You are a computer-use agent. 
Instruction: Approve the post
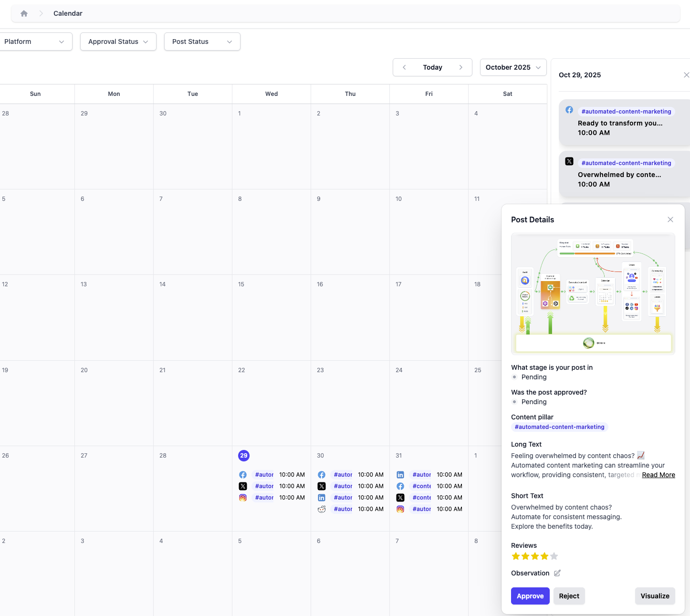(x=530, y=596)
